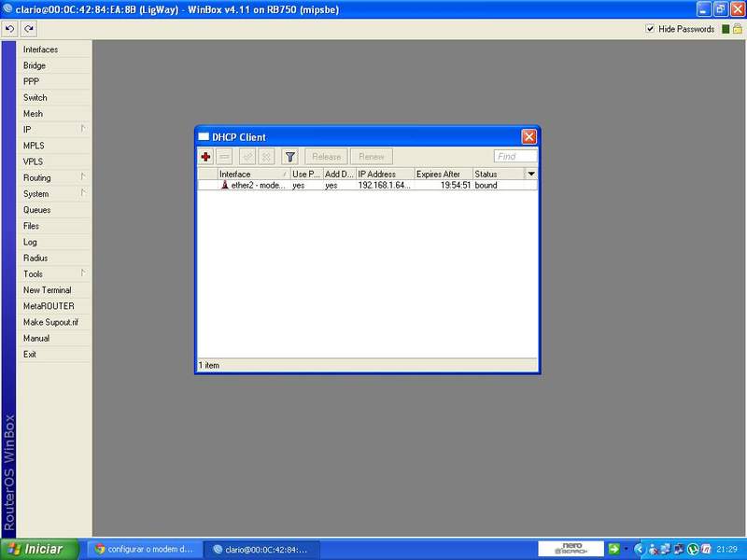Open the column selector dropdown arrow

[531, 175]
